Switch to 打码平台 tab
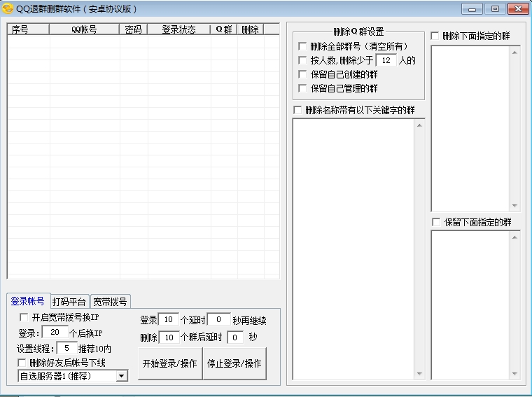Image resolution: width=532 pixels, height=397 pixels. tap(69, 301)
